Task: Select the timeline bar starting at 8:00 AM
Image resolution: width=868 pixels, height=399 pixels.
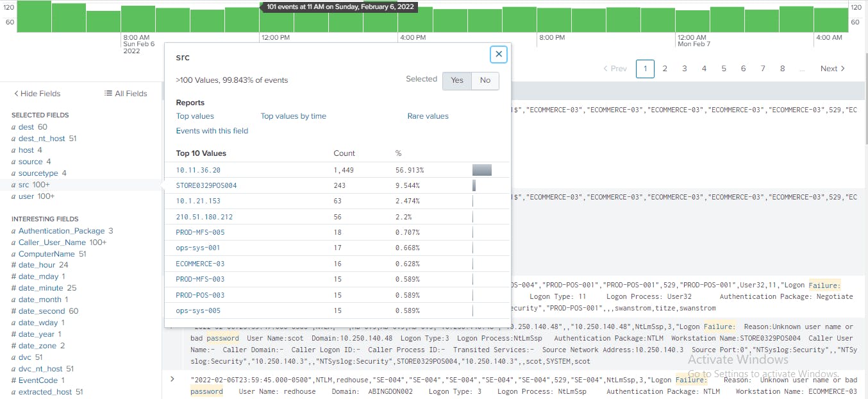Action: [x=138, y=19]
